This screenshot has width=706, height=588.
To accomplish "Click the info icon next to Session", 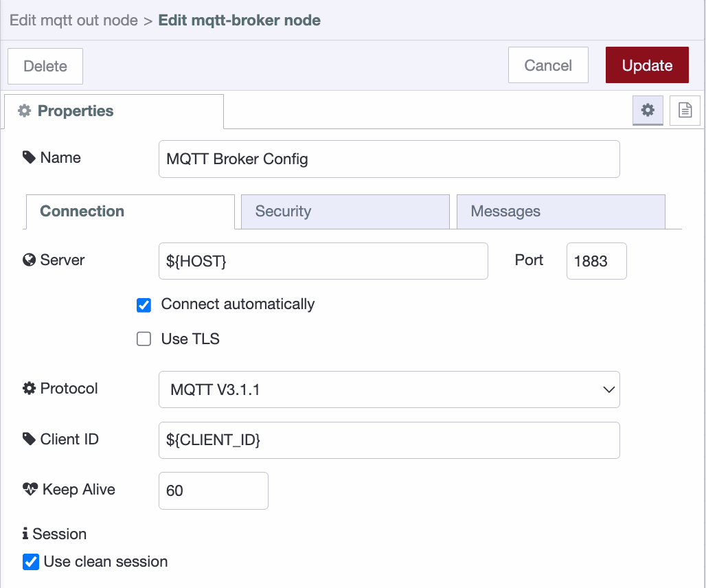I will (x=27, y=534).
